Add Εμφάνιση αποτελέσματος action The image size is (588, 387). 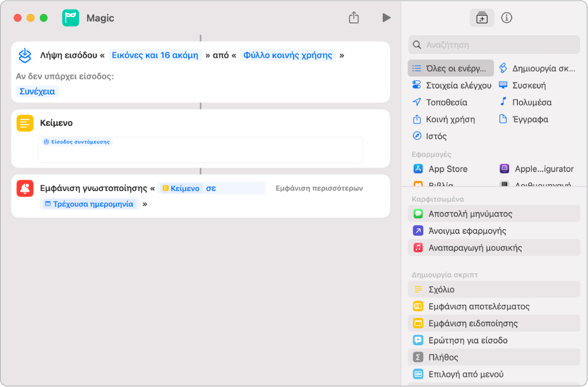pos(494,306)
